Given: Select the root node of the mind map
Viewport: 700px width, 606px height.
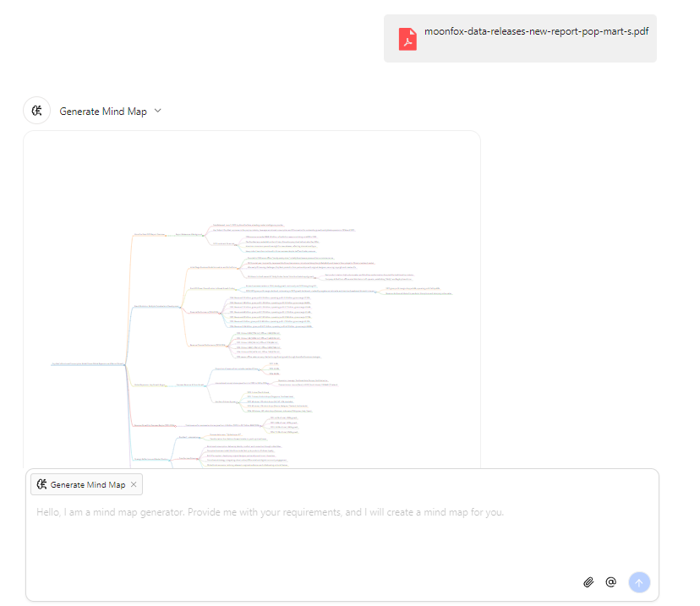Looking at the screenshot, I should [88, 364].
